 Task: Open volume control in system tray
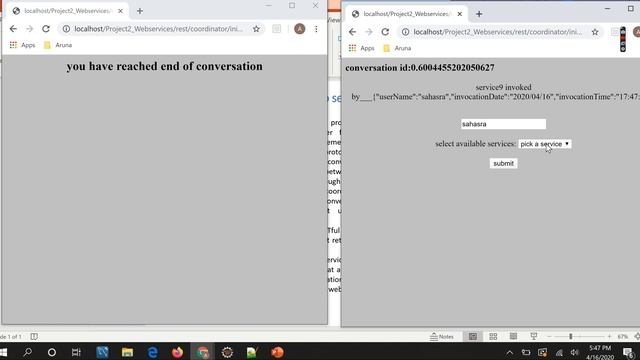pos(574,353)
